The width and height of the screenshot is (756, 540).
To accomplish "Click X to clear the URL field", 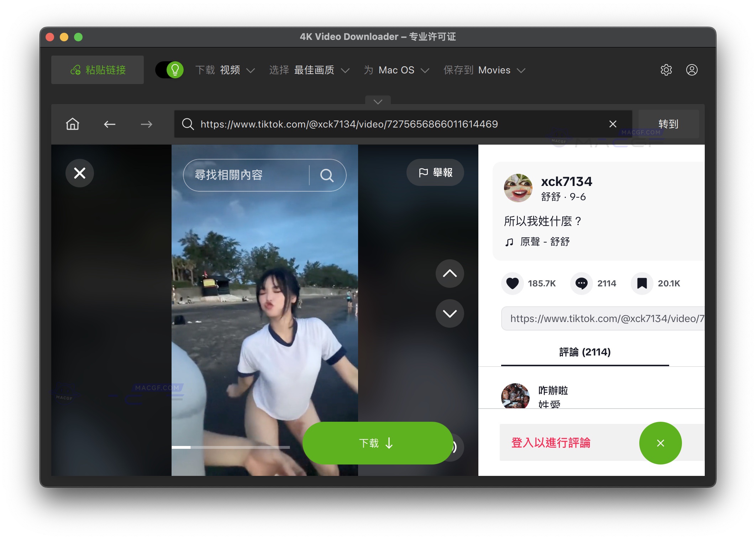I will click(613, 124).
